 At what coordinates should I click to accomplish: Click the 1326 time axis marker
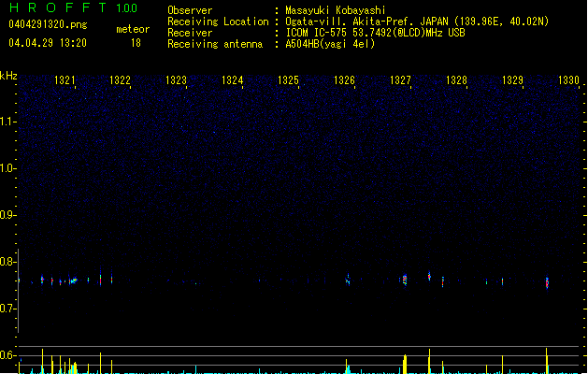click(344, 79)
